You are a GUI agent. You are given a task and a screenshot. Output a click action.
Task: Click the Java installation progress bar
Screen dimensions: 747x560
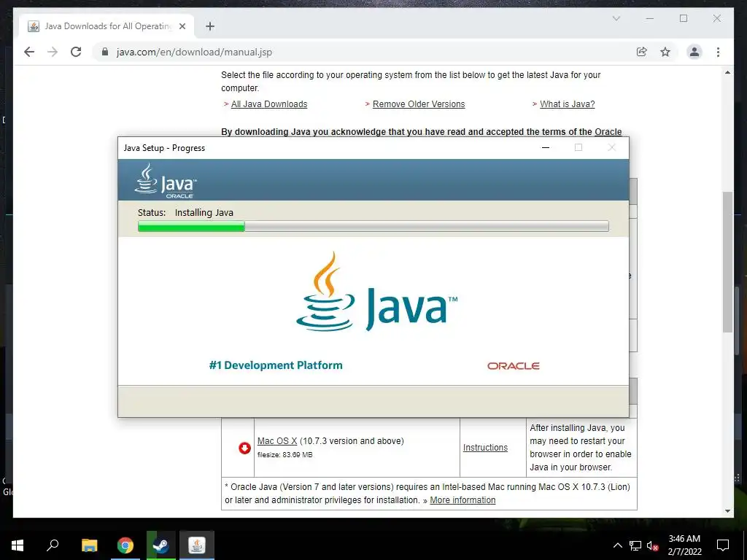pos(373,226)
